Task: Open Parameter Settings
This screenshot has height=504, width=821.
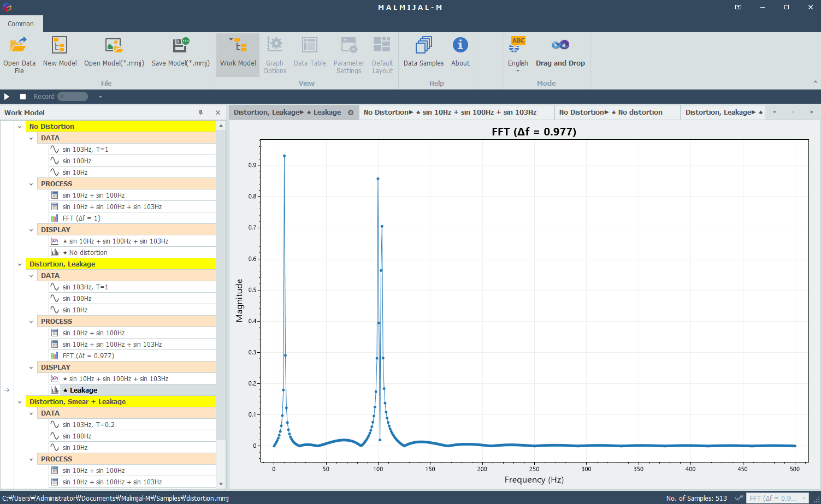Action: click(x=349, y=55)
